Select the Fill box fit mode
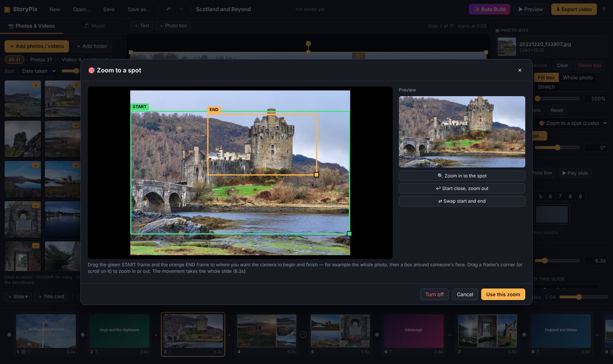Viewport: 613px width, 364px height. coord(546,77)
